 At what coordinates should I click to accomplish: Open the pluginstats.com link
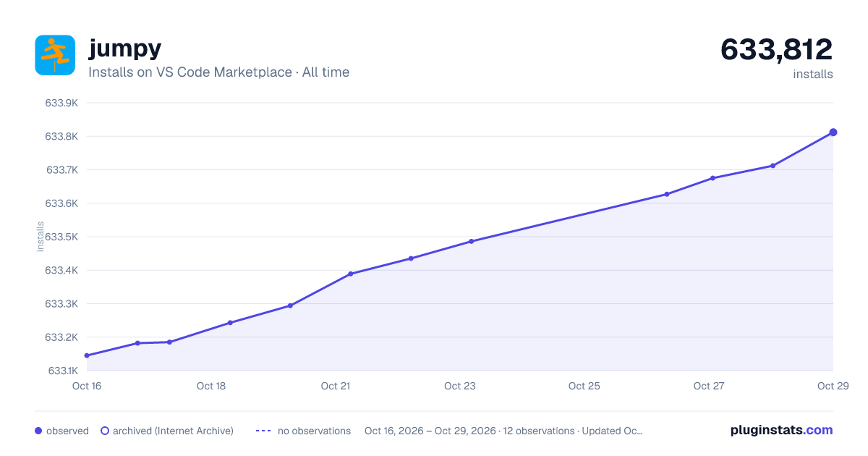click(782, 430)
